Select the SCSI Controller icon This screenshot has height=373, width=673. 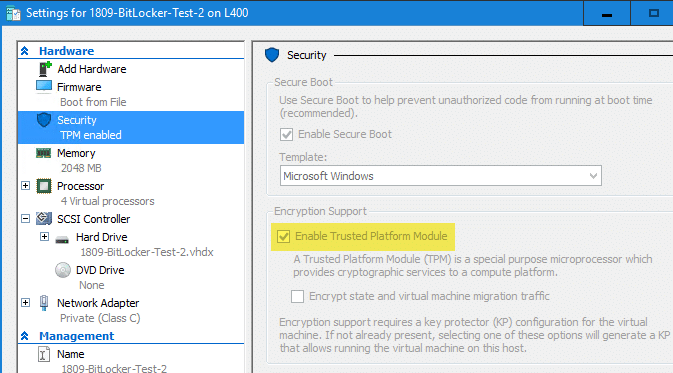coord(44,218)
